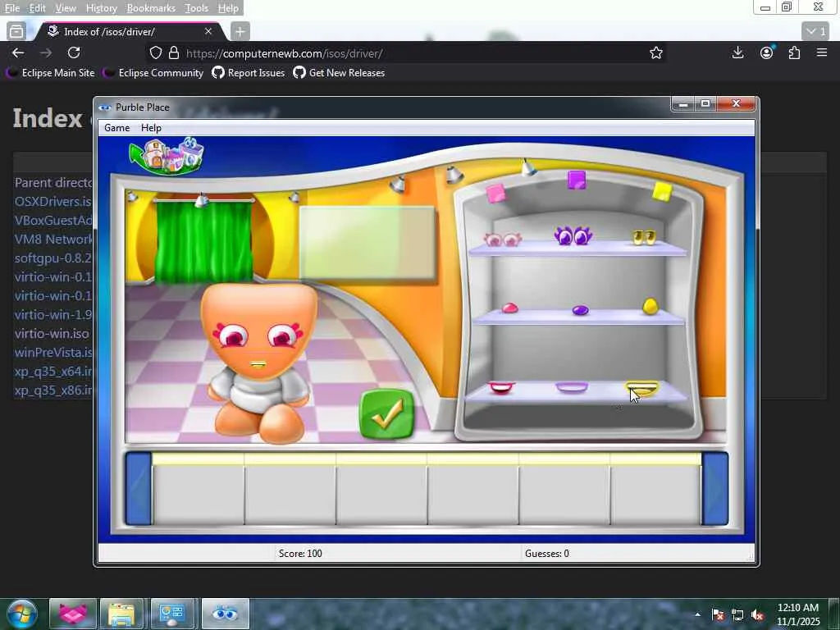This screenshot has height=630, width=840.
Task: Choose the red mouth on the bottom shelf
Action: coord(501,387)
